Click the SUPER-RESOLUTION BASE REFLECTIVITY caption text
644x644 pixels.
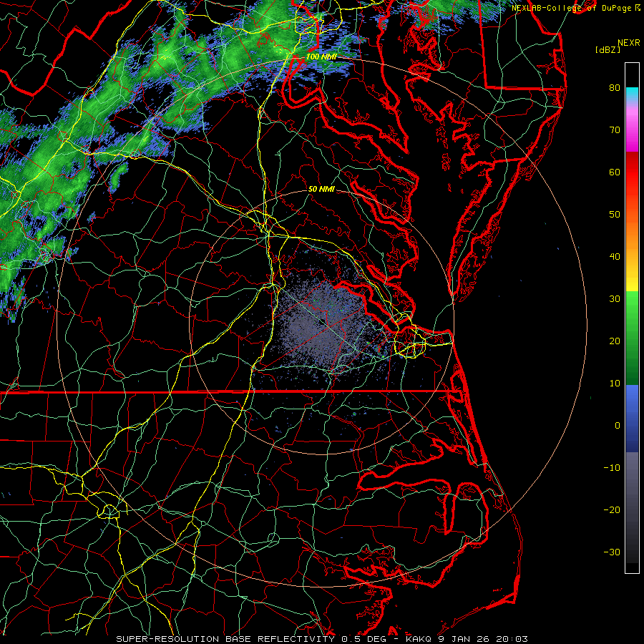click(225, 639)
